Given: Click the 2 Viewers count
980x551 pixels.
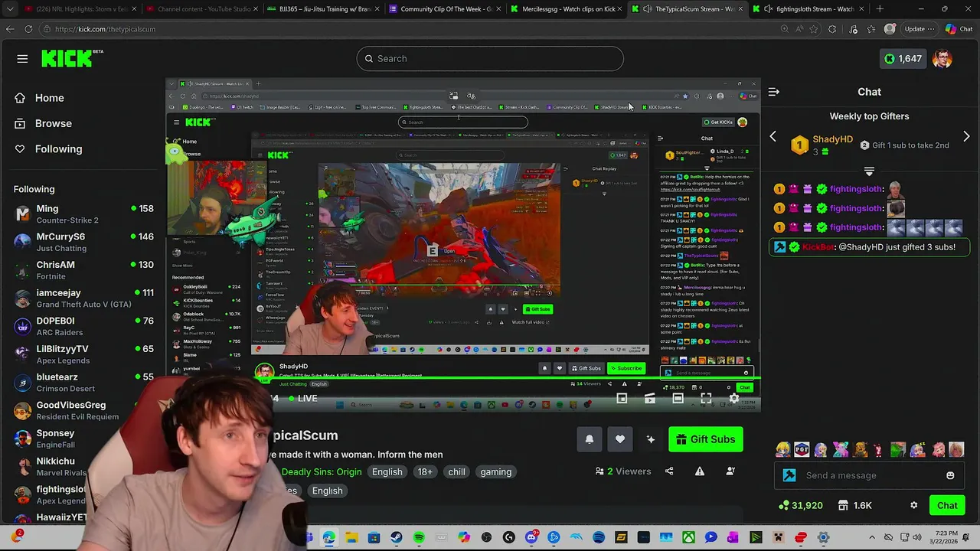Looking at the screenshot, I should click(623, 471).
